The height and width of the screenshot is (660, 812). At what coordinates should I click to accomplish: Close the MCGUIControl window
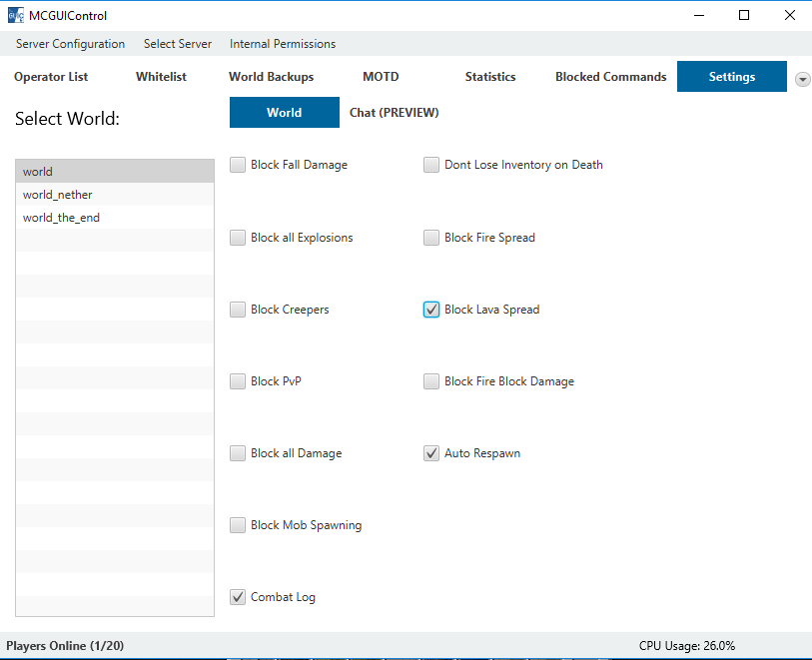(789, 15)
